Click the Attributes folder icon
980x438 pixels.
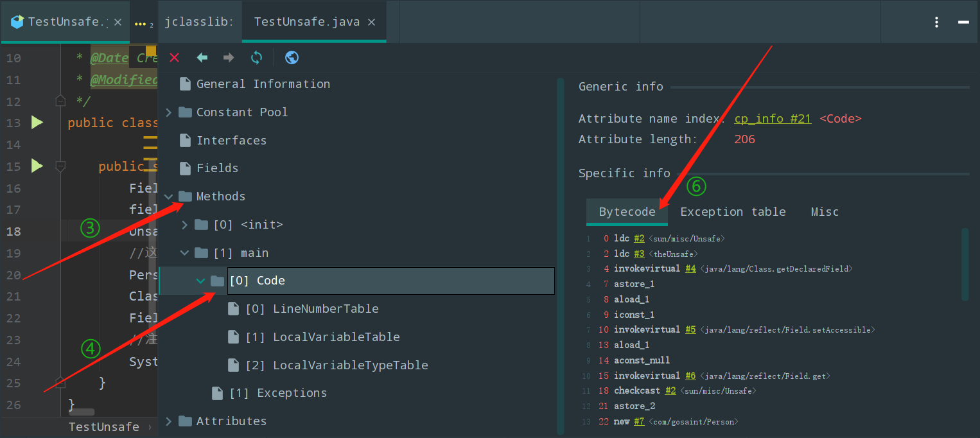tap(186, 421)
